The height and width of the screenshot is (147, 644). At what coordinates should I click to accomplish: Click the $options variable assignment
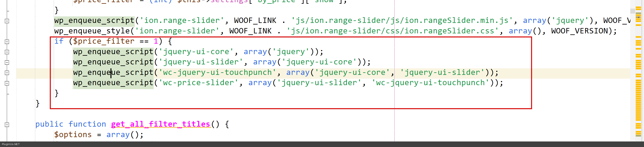(x=73, y=135)
